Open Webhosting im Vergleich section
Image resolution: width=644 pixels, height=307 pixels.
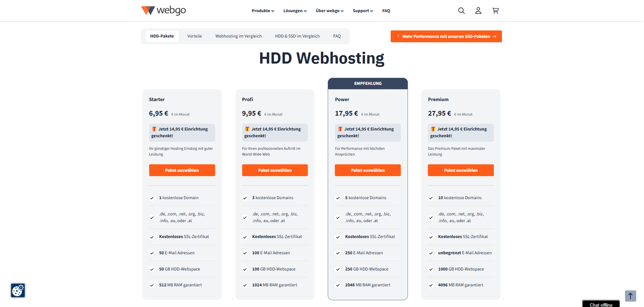pos(238,36)
